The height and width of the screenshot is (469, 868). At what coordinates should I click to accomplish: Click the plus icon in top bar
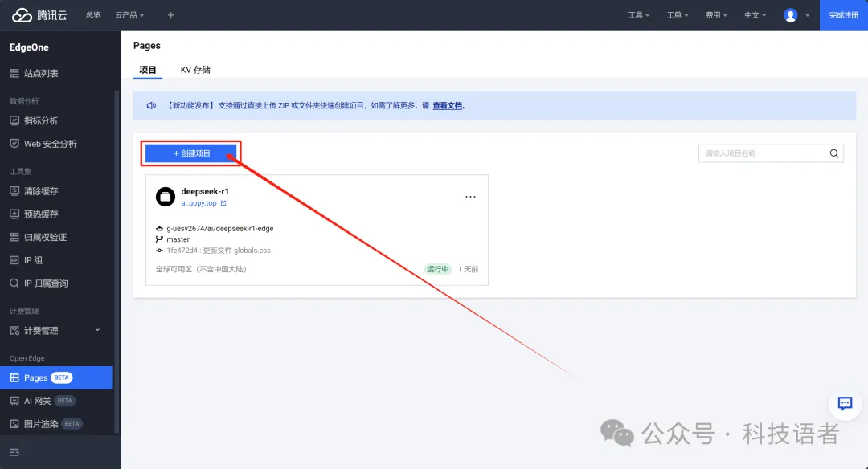tap(170, 15)
